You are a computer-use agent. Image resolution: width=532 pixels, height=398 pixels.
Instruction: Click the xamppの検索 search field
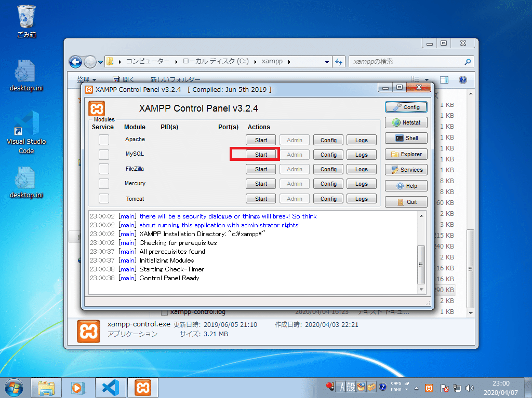pos(407,62)
